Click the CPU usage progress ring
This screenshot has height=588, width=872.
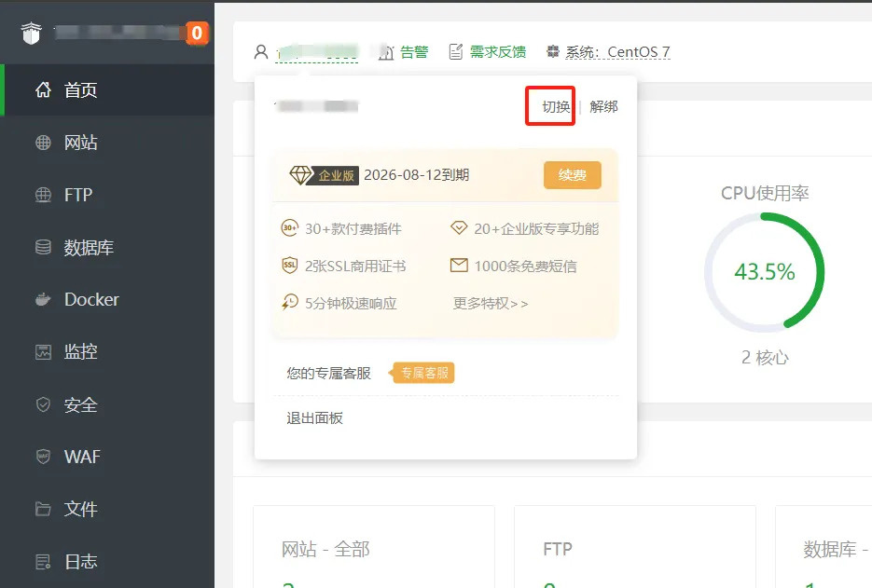(x=766, y=272)
